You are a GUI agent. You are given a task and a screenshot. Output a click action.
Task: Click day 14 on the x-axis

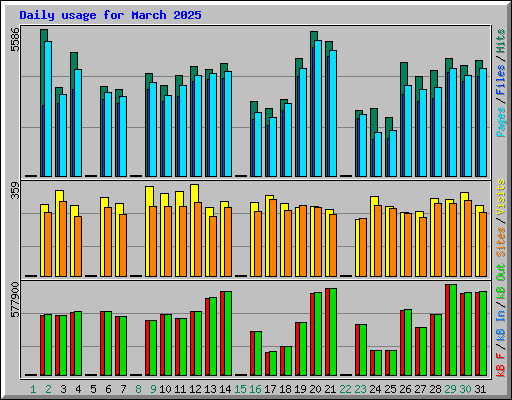225,389
